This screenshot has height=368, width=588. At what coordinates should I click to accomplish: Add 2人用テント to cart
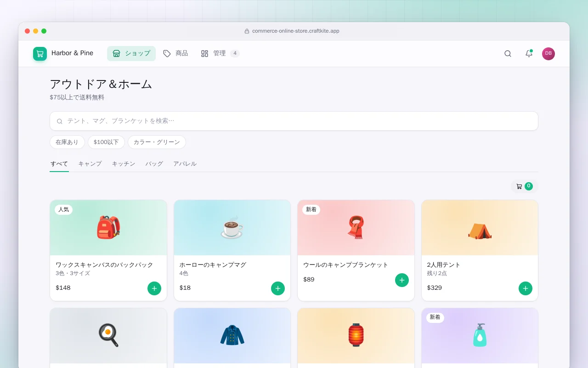526,288
